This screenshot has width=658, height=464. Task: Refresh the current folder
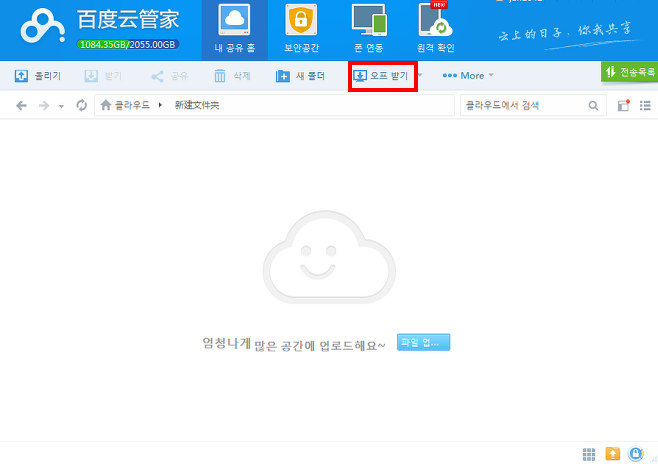coord(81,105)
